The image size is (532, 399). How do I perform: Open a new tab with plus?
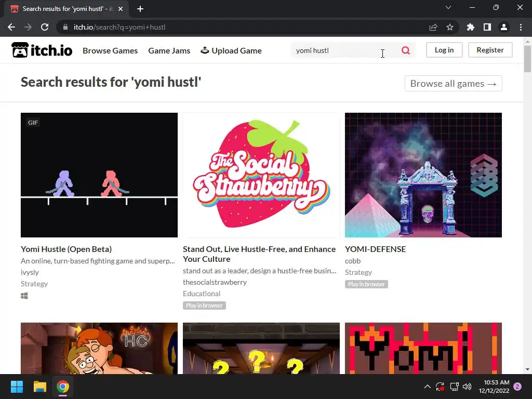point(140,9)
